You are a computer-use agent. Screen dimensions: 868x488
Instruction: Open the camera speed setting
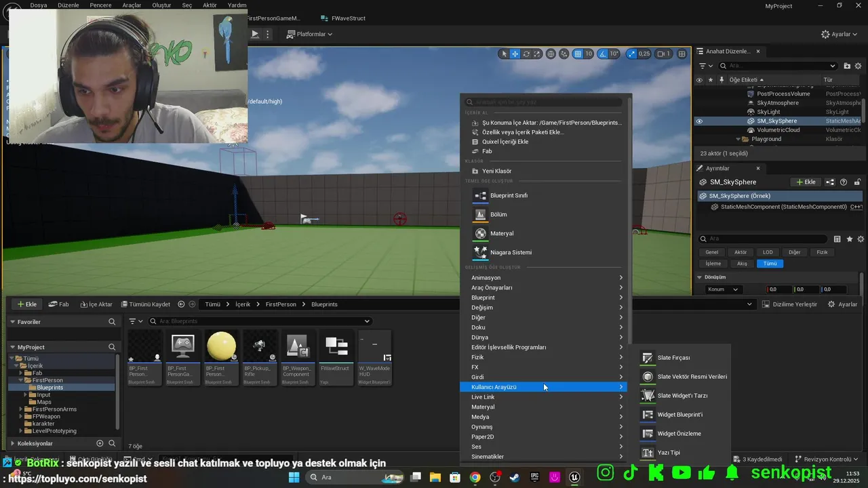(663, 54)
